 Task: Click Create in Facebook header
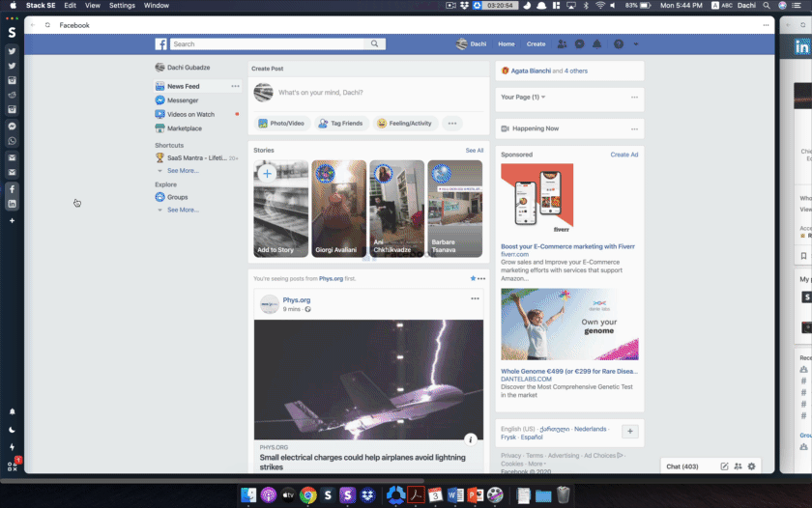(x=536, y=44)
